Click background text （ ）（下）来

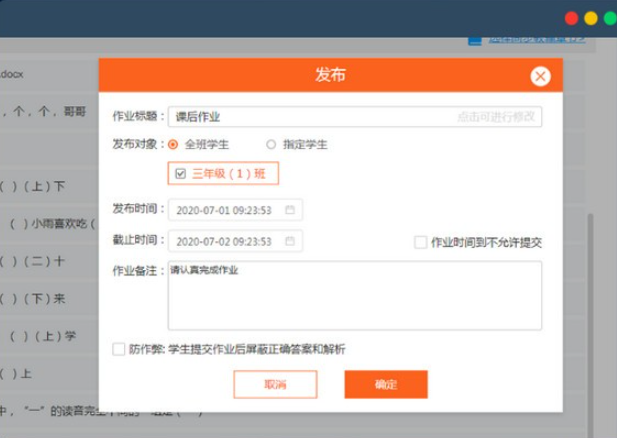pos(32,299)
